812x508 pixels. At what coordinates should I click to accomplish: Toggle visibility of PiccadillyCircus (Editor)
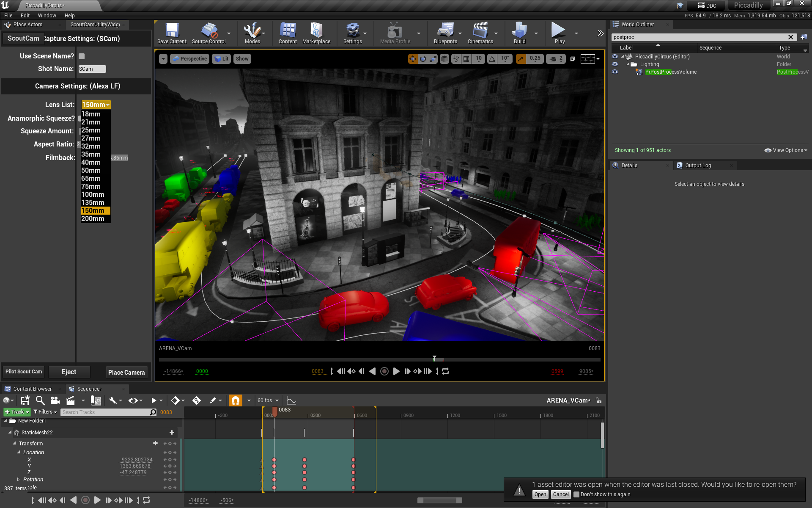(x=615, y=56)
